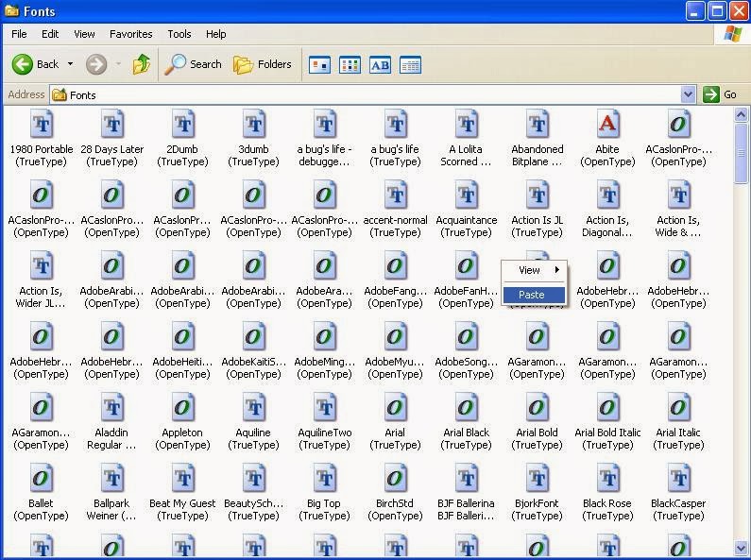Click the Up one level folder icon
The width and height of the screenshot is (751, 560).
(142, 64)
